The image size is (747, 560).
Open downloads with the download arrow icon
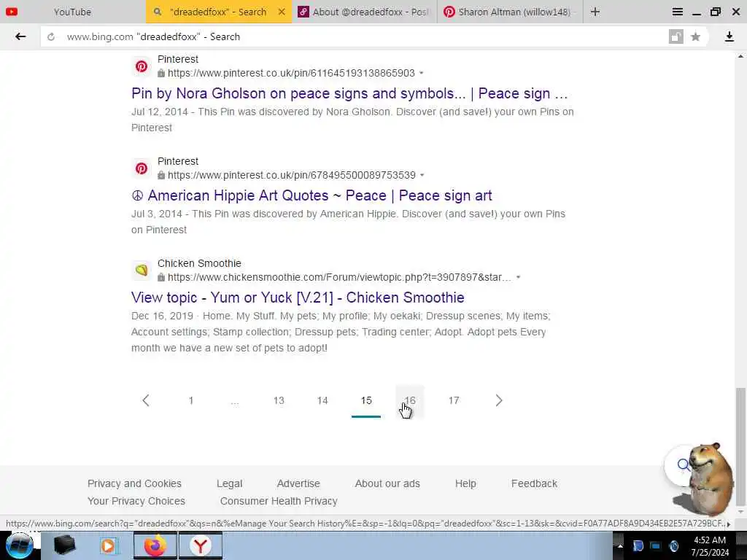click(x=729, y=36)
